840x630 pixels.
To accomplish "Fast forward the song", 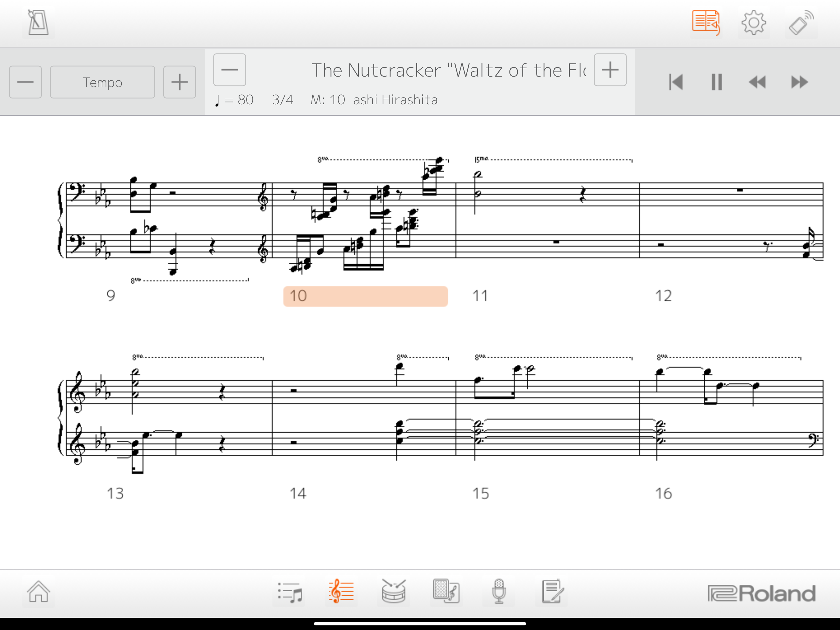I will (x=799, y=82).
